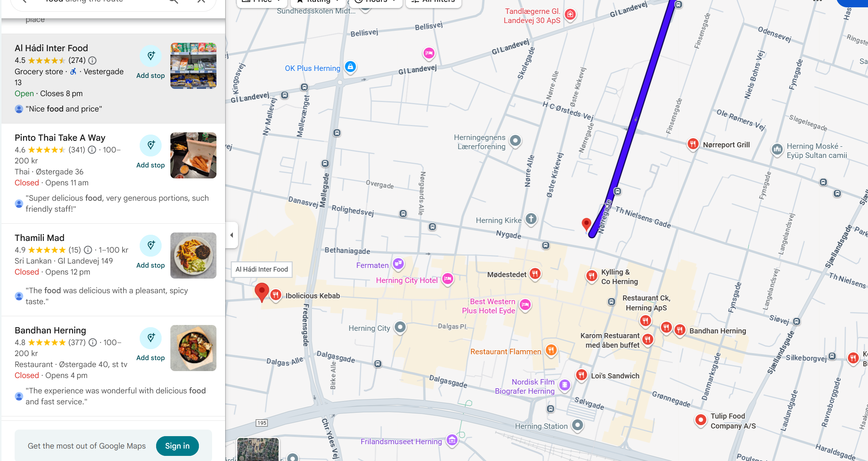Open the Rating filter dropdown
The height and width of the screenshot is (461, 868).
click(318, 1)
